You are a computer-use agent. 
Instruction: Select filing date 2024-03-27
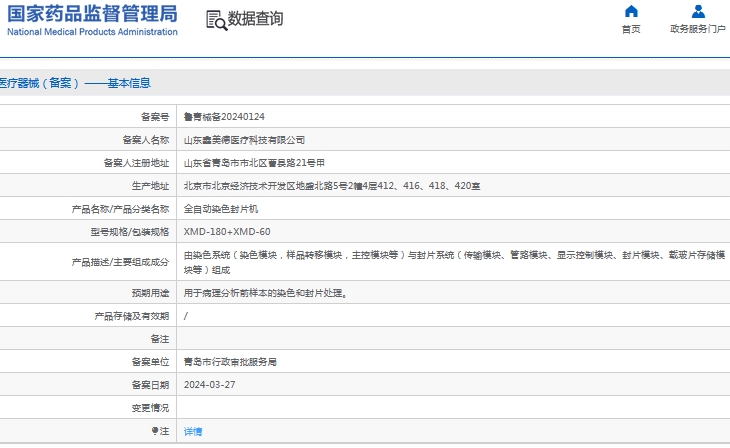pyautogui.click(x=210, y=385)
